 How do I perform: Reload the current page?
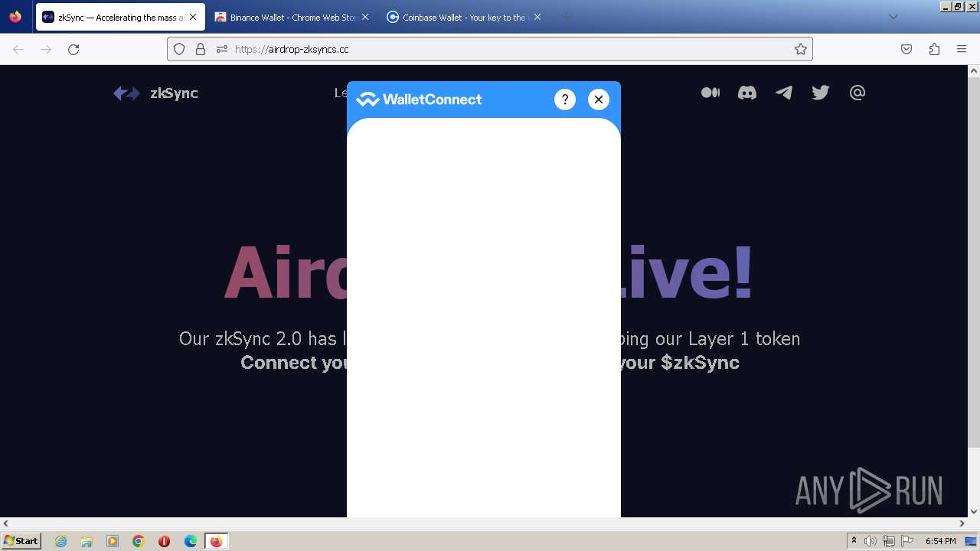pyautogui.click(x=73, y=49)
